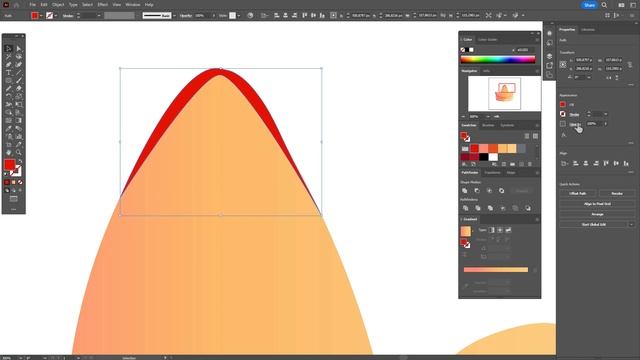
Task: Open the brush definition dropdown
Action: coord(174,16)
